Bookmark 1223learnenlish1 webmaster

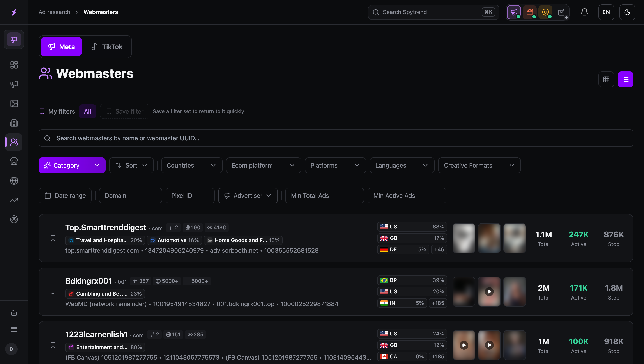(53, 345)
